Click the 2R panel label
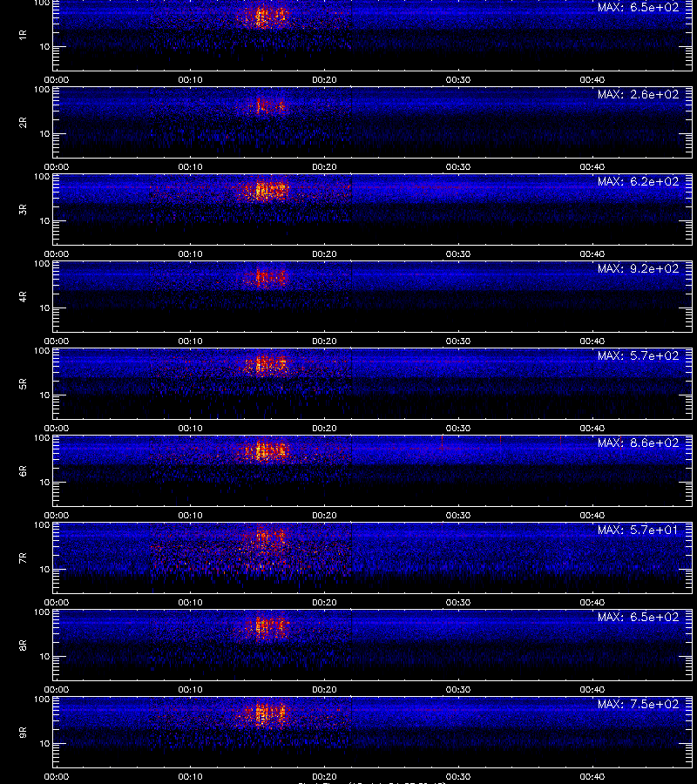The height and width of the screenshot is (784, 697). point(23,123)
